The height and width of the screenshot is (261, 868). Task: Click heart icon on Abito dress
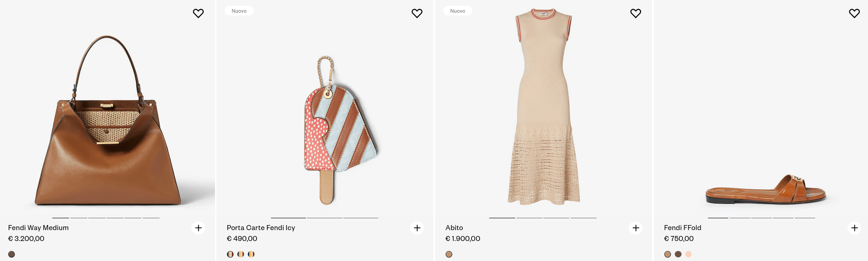pyautogui.click(x=636, y=14)
